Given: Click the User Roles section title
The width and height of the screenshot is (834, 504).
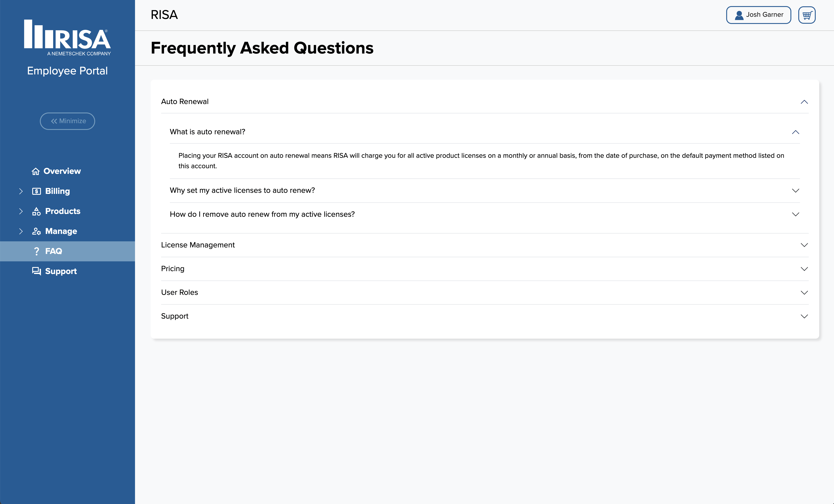Looking at the screenshot, I should 179,292.
